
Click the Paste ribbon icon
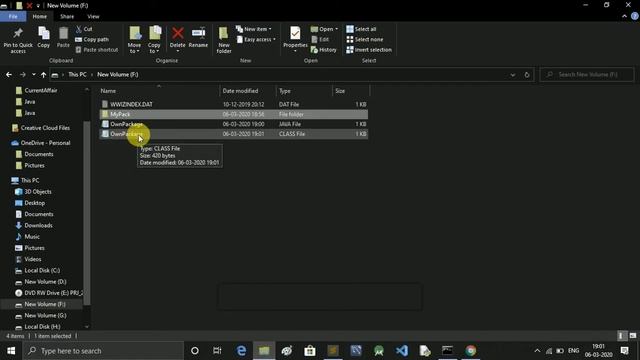click(x=63, y=38)
